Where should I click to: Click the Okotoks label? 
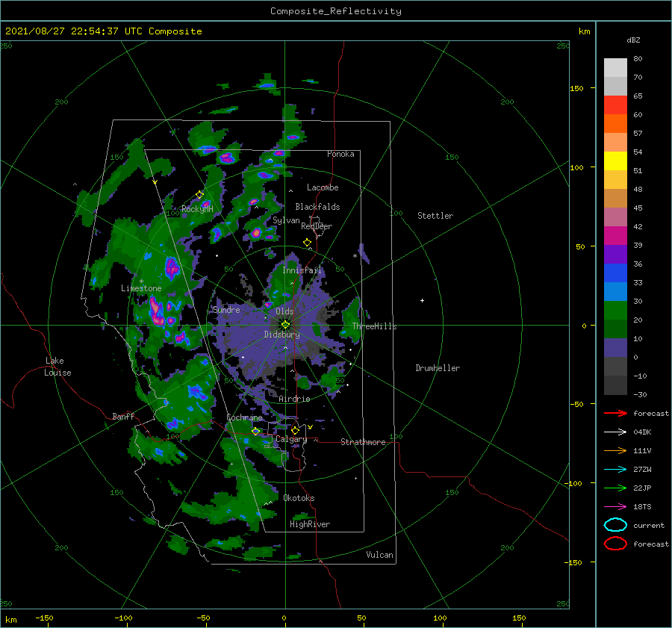point(299,498)
